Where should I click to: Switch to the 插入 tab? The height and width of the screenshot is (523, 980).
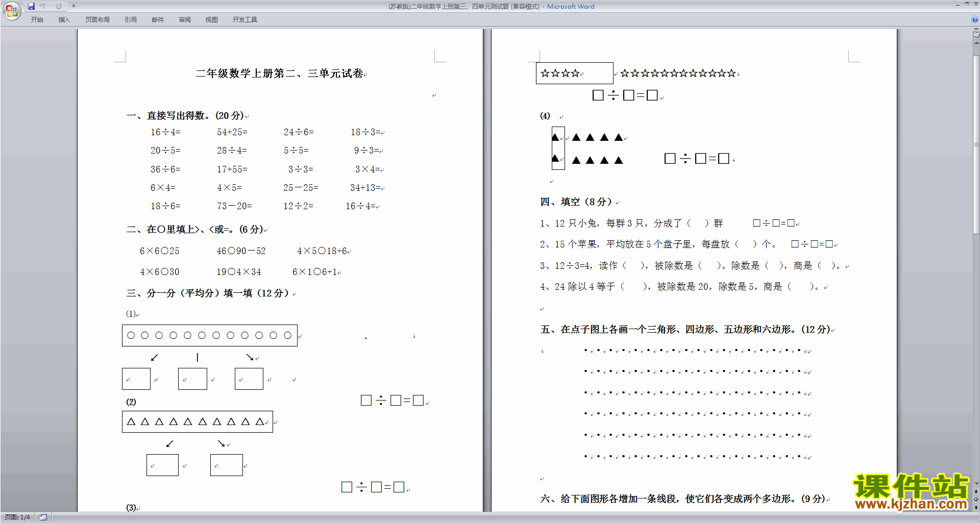(x=64, y=20)
